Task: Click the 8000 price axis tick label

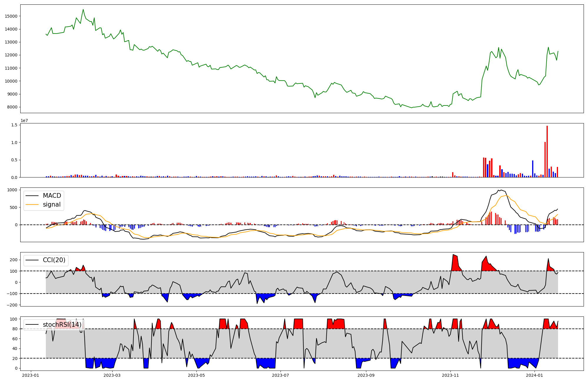Action: point(12,107)
